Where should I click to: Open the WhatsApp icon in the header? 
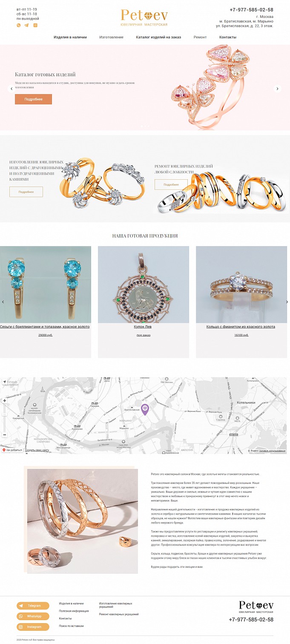(x=19, y=25)
